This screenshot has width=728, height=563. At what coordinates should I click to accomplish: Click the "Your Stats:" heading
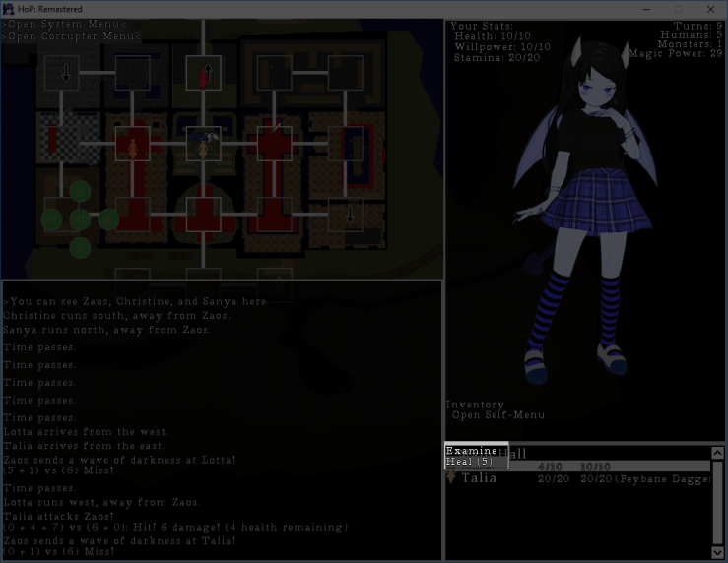pos(482,26)
